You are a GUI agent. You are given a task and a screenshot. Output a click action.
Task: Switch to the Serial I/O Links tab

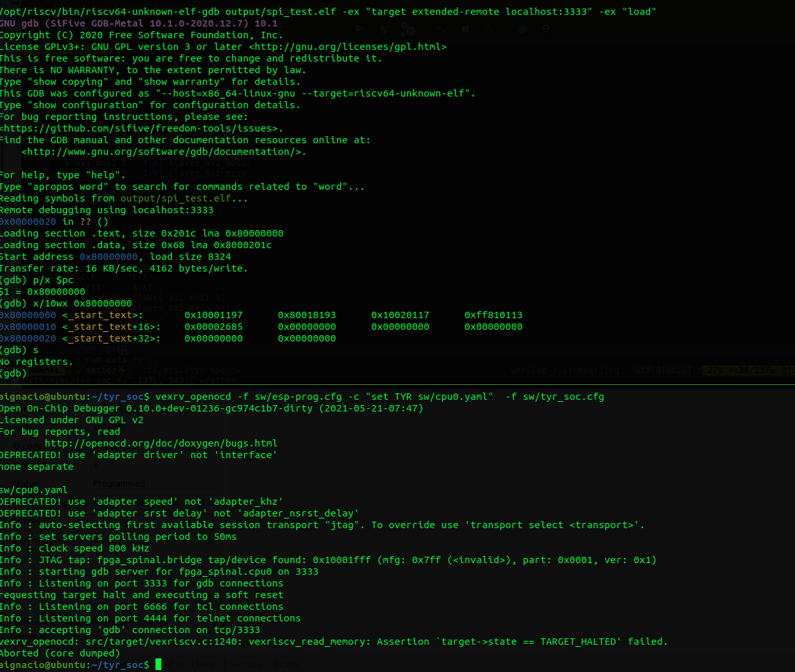(185, 664)
